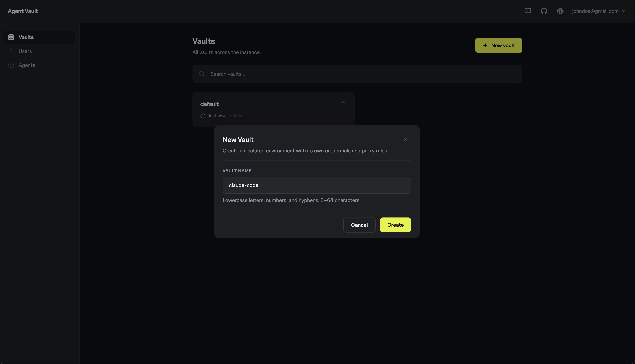
Task: Click the New Vault dialog title
Action: [238, 140]
